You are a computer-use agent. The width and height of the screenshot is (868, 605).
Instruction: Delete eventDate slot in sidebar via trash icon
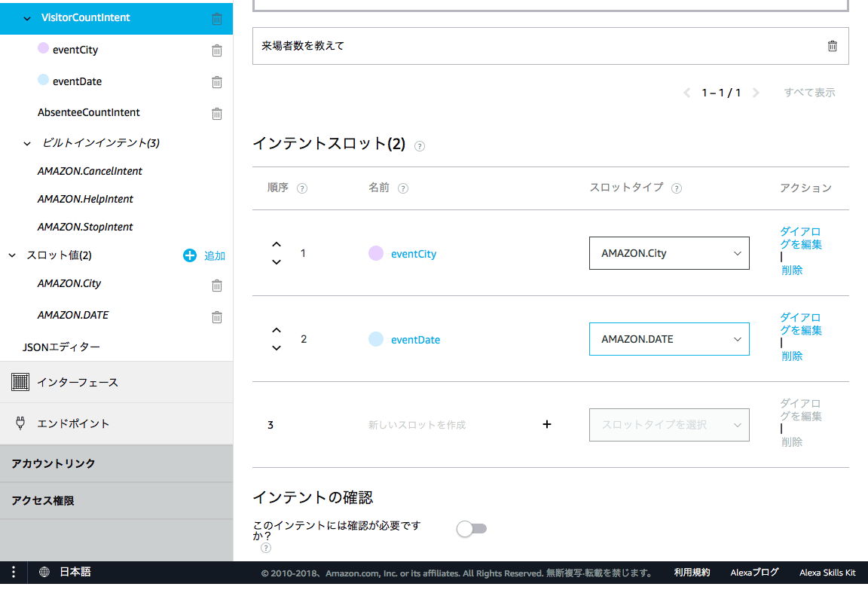coord(217,82)
